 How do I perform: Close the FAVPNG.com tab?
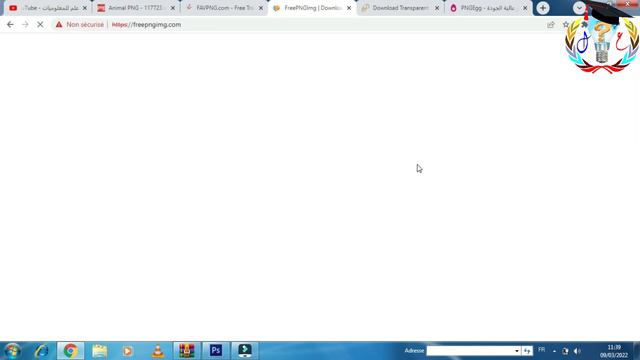point(261,8)
